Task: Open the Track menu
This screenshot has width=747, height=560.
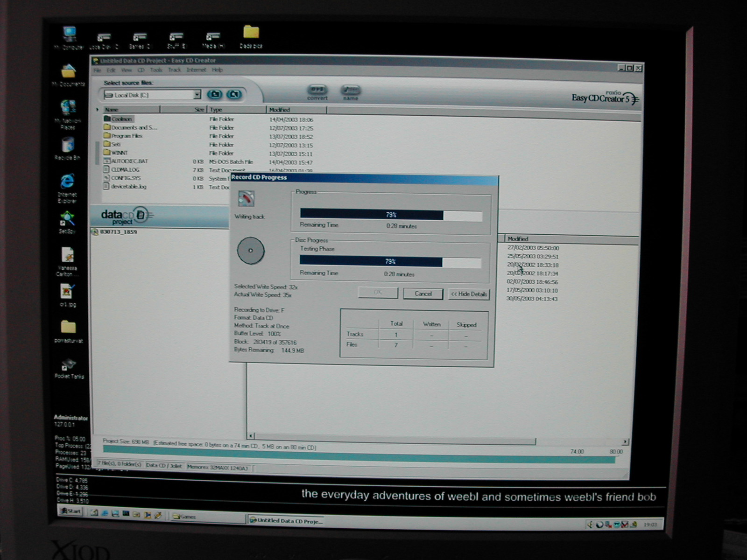Action: pos(174,70)
